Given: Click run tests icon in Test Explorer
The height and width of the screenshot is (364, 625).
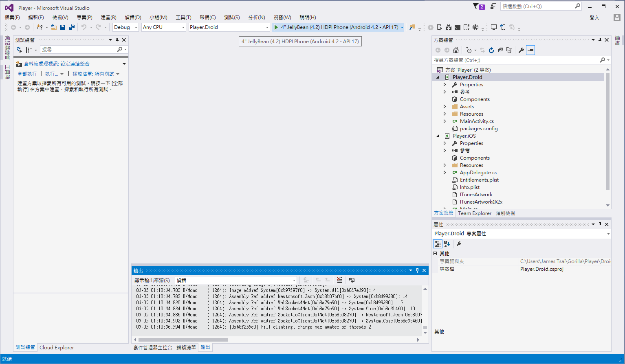Looking at the screenshot, I should coord(19,50).
